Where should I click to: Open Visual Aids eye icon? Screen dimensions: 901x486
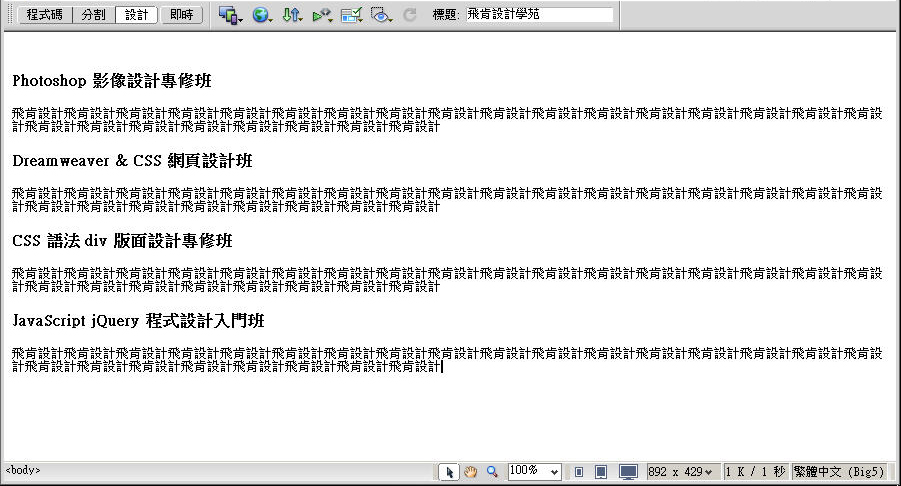tap(381, 16)
